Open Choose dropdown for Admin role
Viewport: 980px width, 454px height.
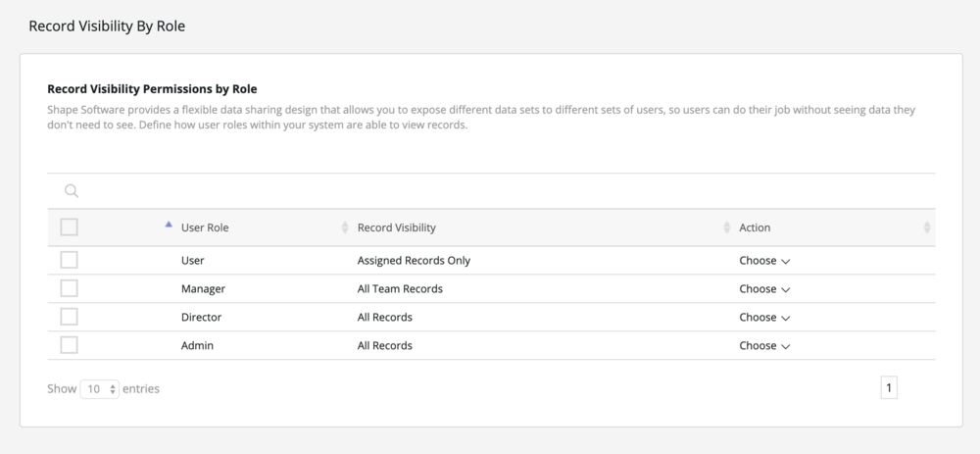pos(764,346)
